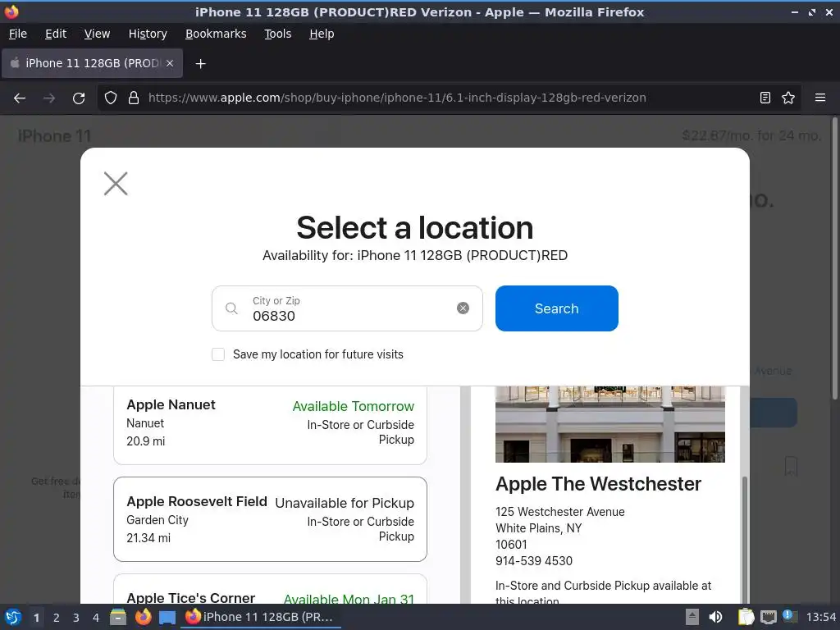Open the file manager from taskbar
Viewport: 840px width, 630px height.
coord(118,617)
